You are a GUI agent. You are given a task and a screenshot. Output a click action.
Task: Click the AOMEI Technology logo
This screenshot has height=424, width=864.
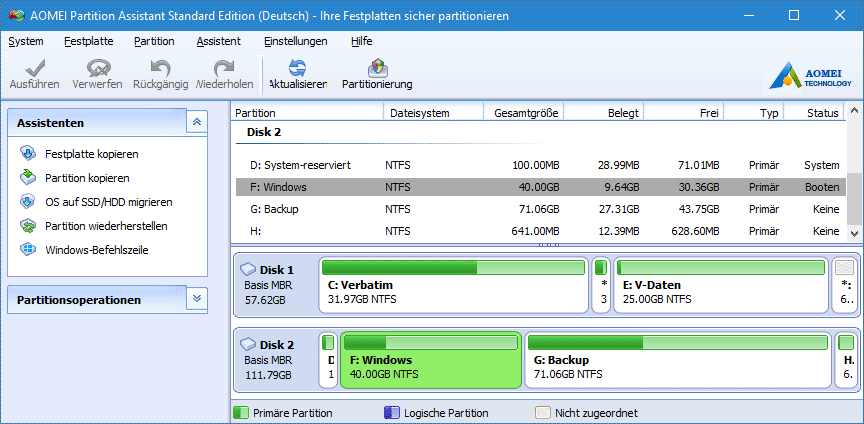811,76
